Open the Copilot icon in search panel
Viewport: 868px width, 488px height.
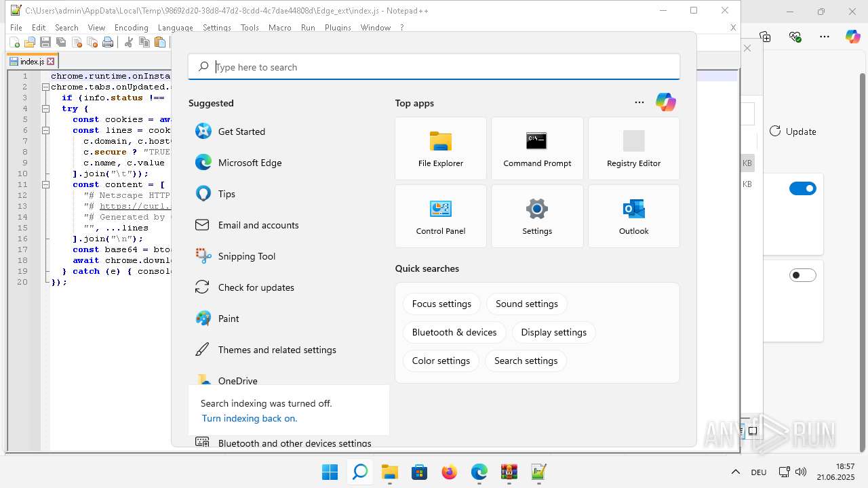[665, 102]
